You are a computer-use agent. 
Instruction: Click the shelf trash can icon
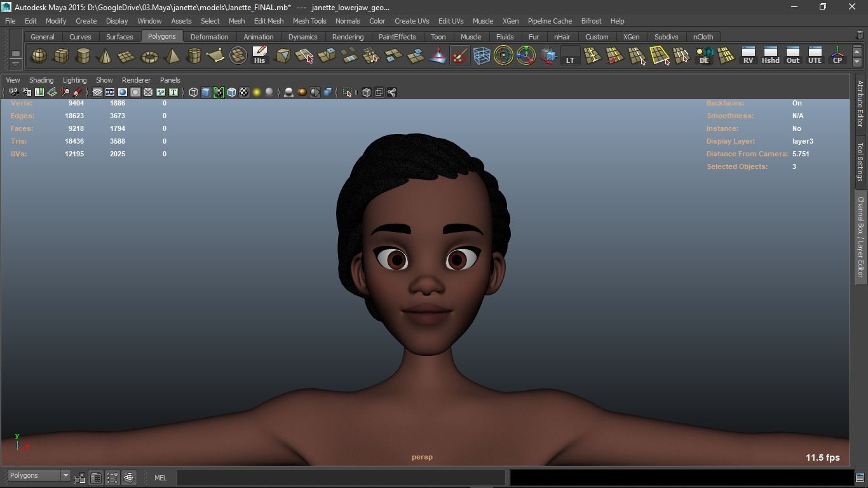[x=860, y=35]
